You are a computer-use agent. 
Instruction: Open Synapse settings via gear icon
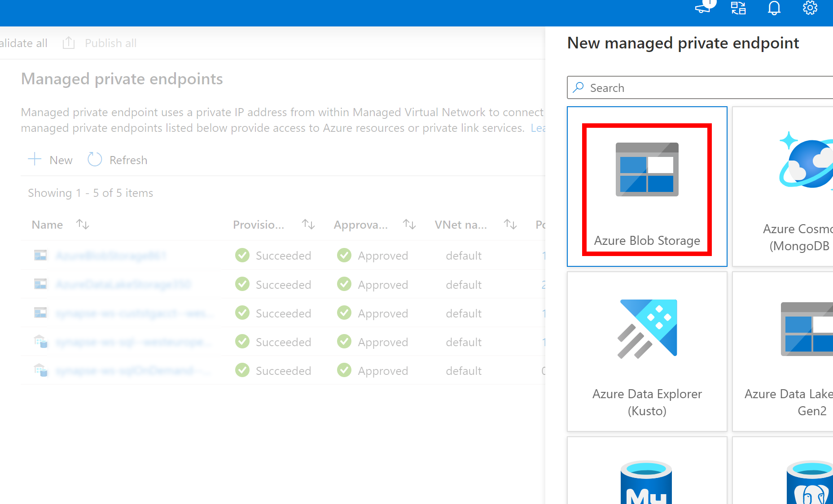coord(810,8)
